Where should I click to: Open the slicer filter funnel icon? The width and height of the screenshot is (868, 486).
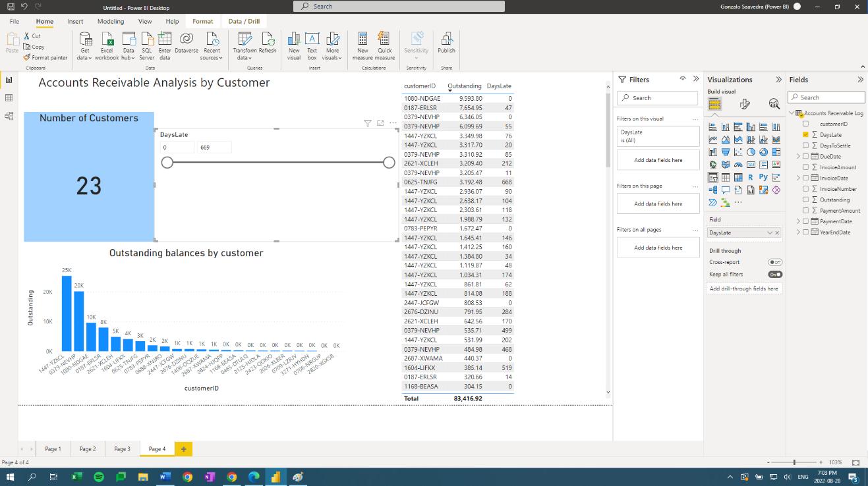tap(368, 123)
